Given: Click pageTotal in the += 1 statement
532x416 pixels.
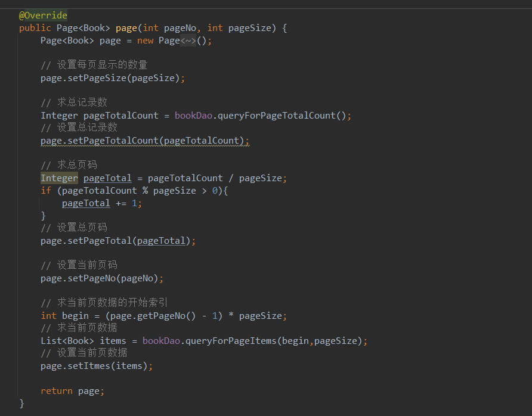Looking at the screenshot, I should pyautogui.click(x=86, y=203).
